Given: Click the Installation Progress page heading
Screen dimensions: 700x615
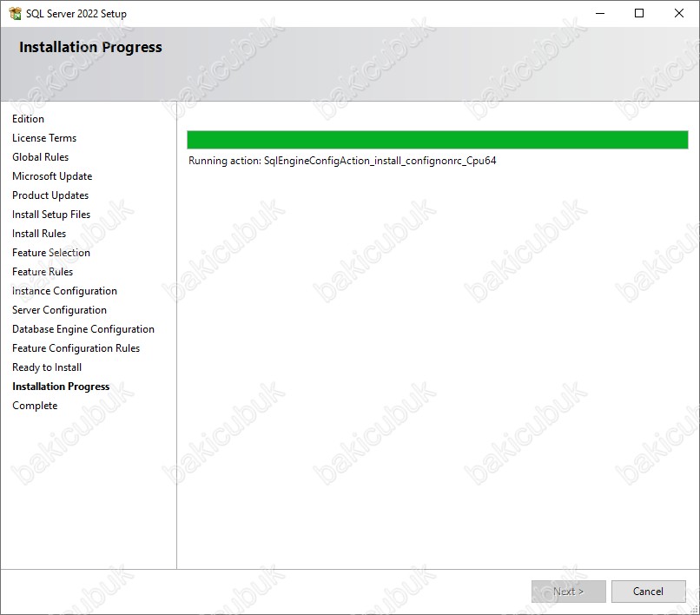Looking at the screenshot, I should (x=90, y=48).
